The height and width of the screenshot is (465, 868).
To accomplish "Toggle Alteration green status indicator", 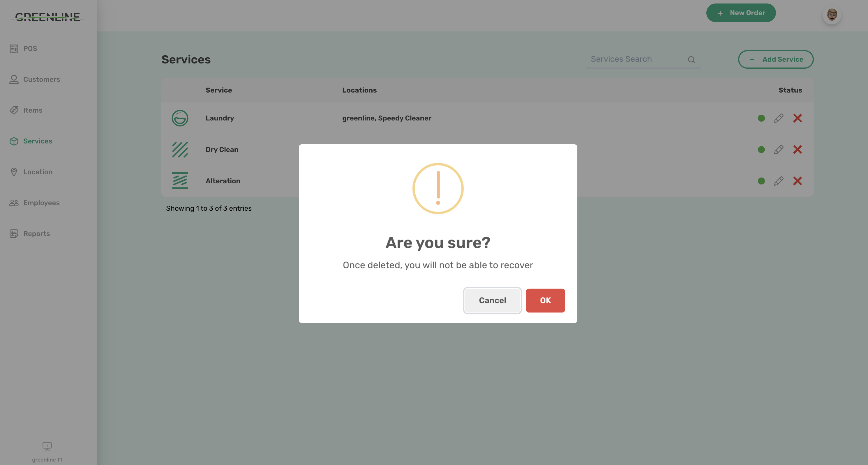I will tap(761, 181).
